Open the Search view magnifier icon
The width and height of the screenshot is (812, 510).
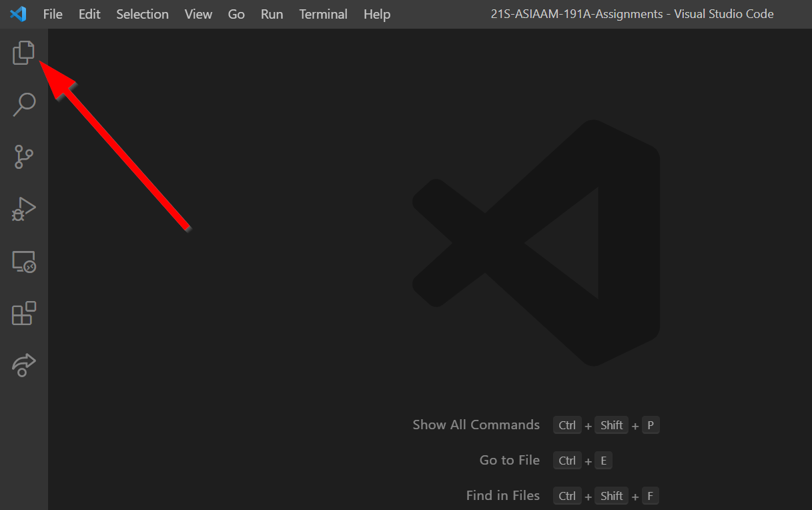click(x=24, y=105)
